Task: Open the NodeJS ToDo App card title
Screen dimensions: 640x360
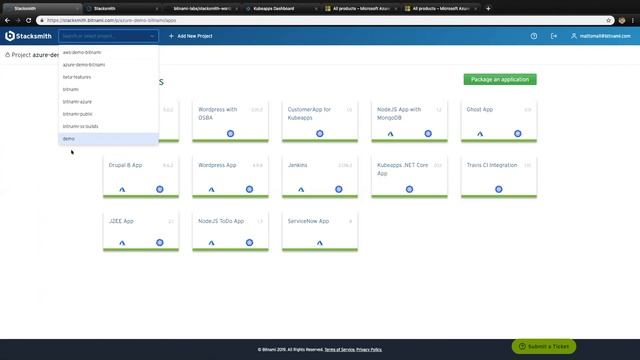Action: 221,221
